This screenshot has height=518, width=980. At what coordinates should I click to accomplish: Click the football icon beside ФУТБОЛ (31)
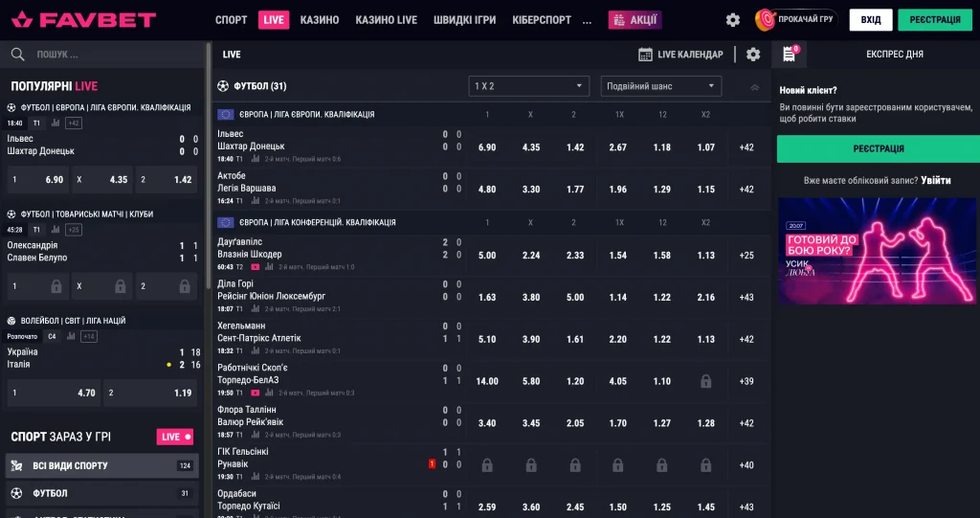coord(223,86)
